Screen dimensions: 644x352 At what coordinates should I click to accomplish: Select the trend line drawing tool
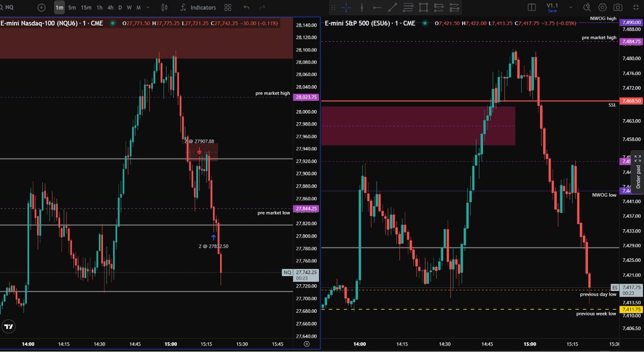pos(393,8)
